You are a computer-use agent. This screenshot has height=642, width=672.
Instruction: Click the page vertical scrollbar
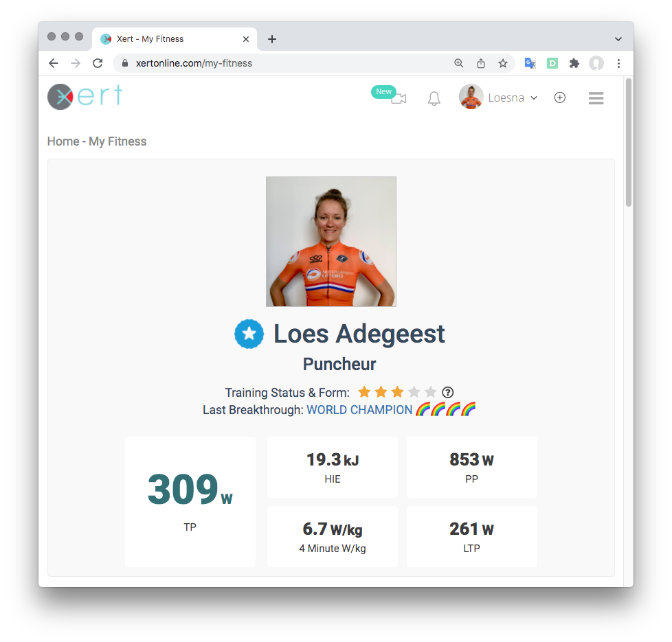pyautogui.click(x=629, y=142)
